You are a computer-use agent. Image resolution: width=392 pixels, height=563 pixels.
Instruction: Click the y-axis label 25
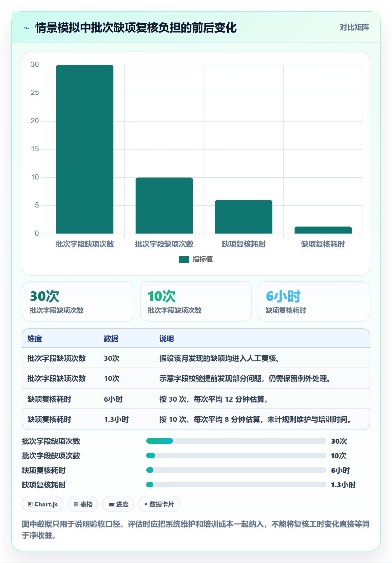[x=35, y=93]
